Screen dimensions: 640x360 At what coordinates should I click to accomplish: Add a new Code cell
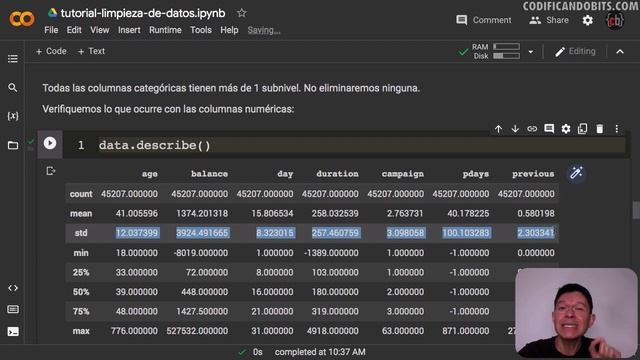[x=51, y=51]
